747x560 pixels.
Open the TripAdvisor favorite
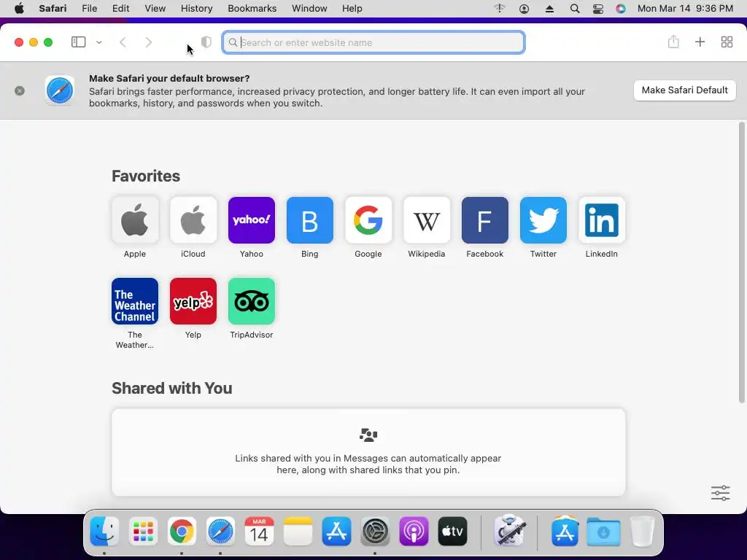tap(252, 301)
